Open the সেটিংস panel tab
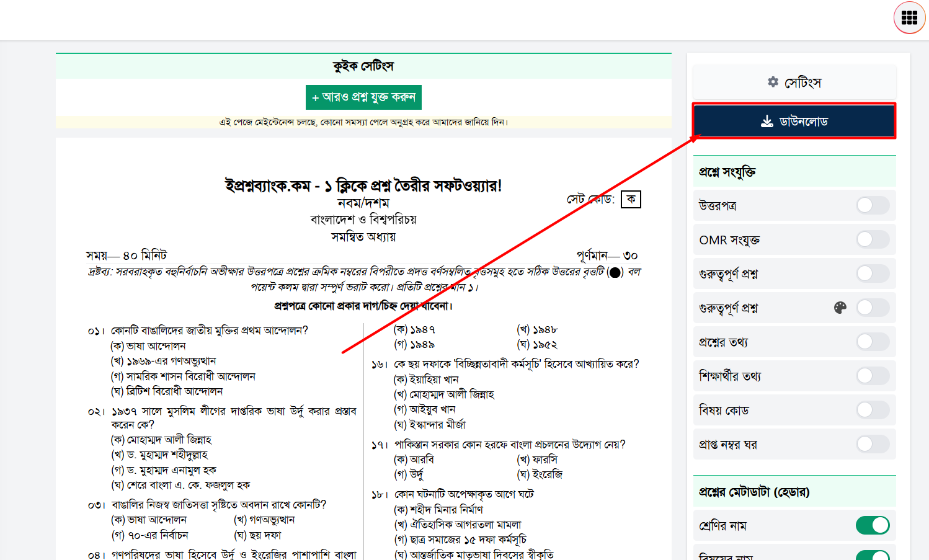Image resolution: width=929 pixels, height=560 pixels. [794, 82]
